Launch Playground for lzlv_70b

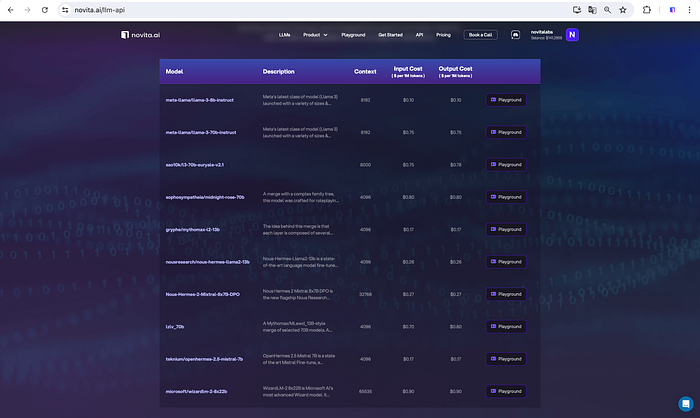click(506, 326)
